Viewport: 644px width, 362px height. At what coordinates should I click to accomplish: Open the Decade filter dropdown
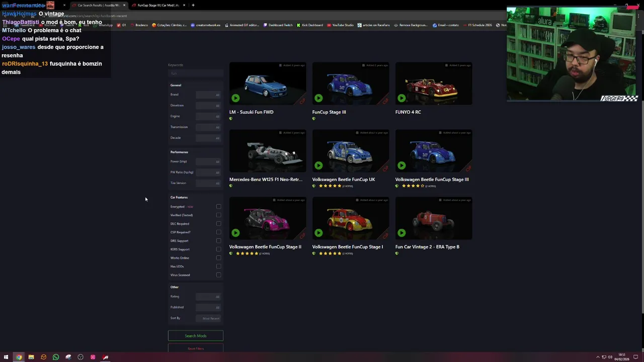[208, 138]
